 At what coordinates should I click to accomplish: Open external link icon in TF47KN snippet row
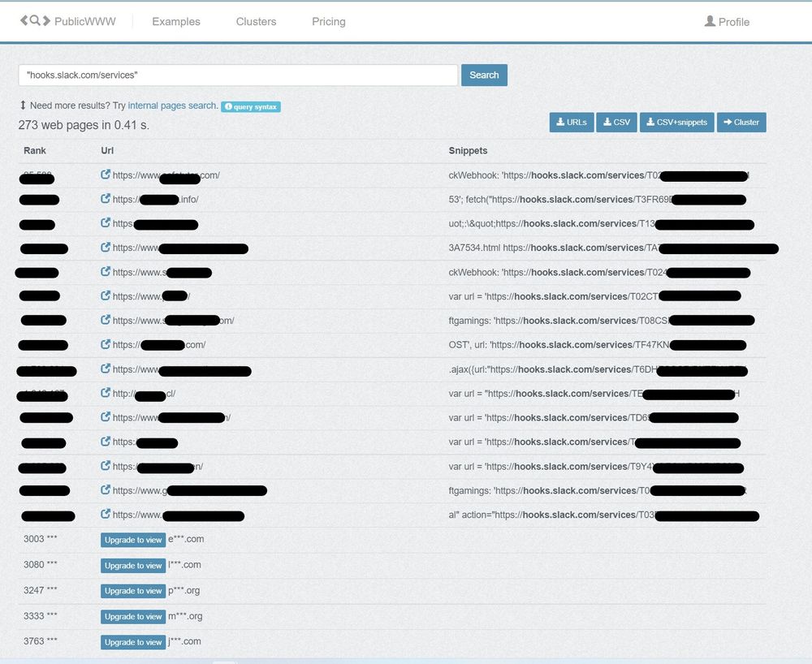(106, 344)
